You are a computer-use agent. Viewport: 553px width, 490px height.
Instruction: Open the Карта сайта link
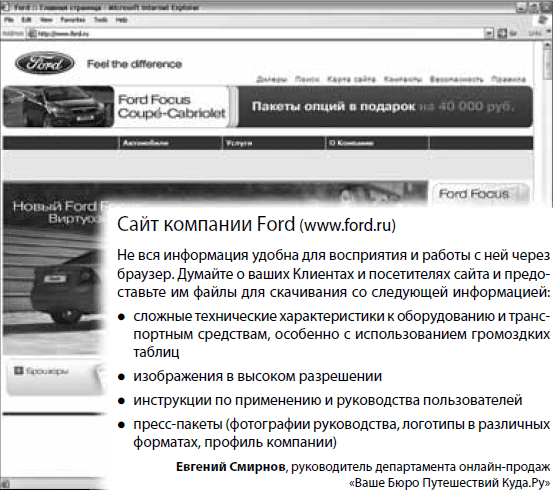(x=351, y=79)
